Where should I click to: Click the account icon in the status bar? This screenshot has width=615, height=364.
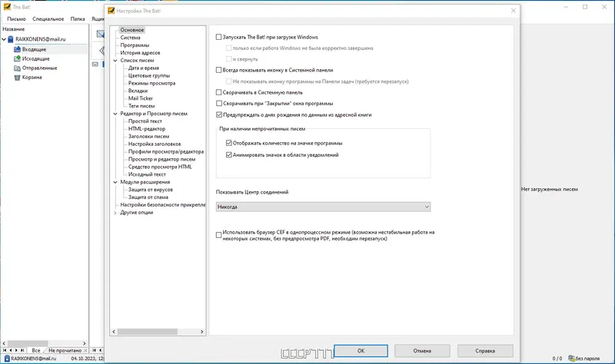coord(7,358)
